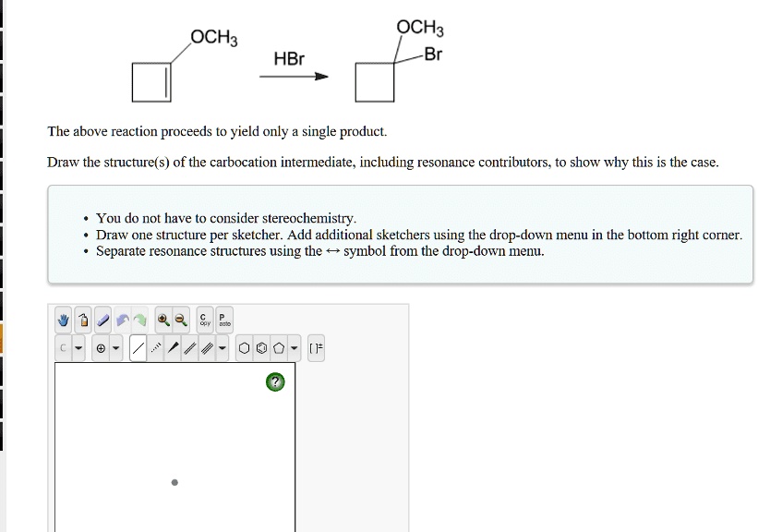Select the hand pan tool
The height and width of the screenshot is (532, 758).
[x=61, y=320]
